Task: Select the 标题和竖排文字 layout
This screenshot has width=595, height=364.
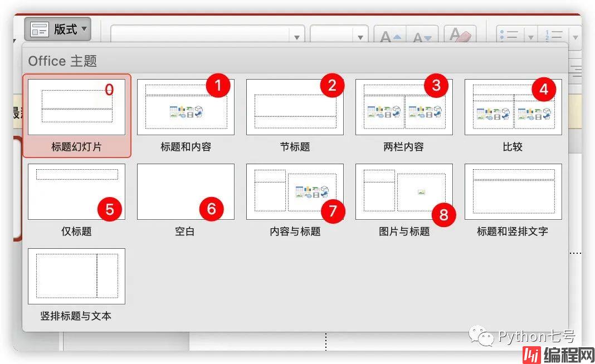Action: [513, 192]
